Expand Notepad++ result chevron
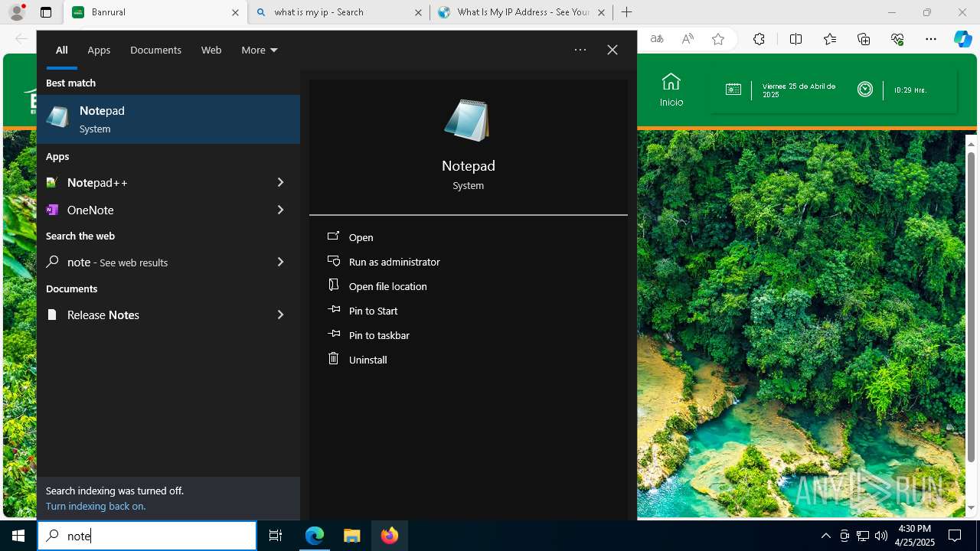 280,182
